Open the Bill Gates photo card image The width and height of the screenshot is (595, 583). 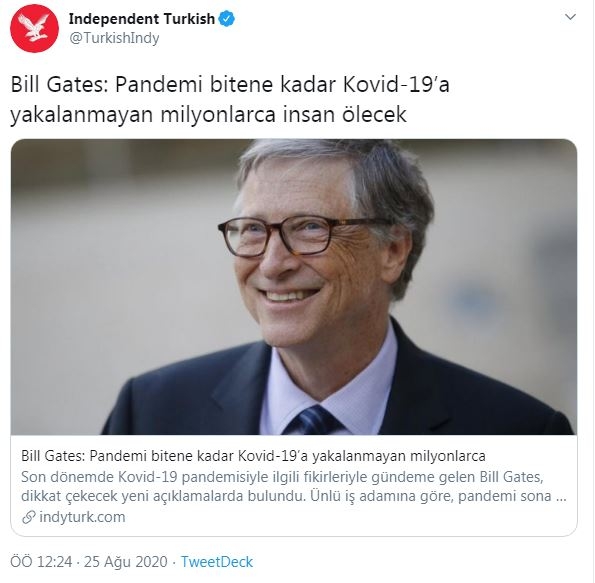[x=294, y=287]
